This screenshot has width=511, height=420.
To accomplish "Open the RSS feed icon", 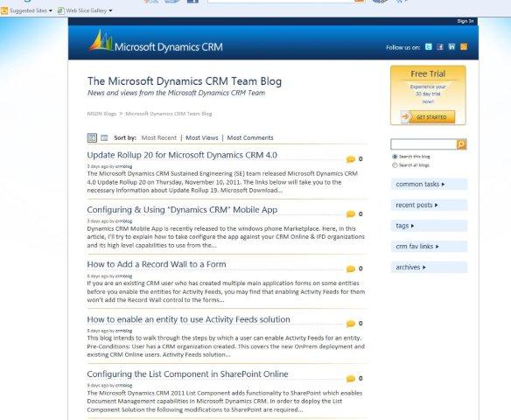I will (x=464, y=47).
